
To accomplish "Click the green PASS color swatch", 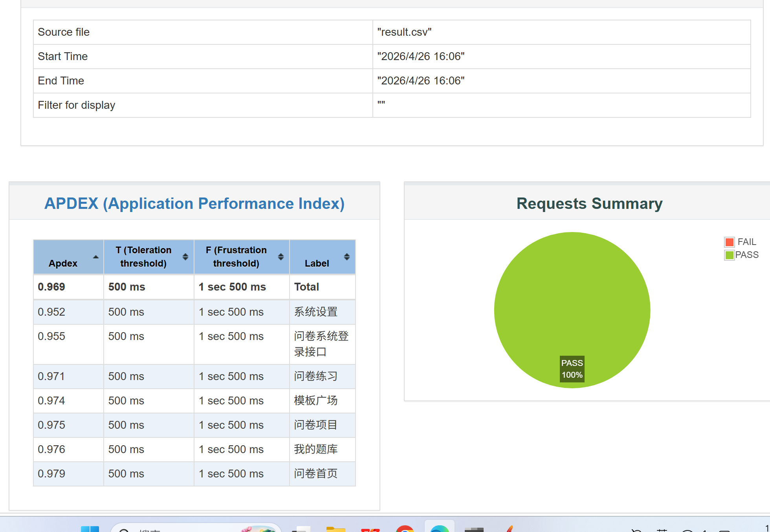I will (730, 255).
